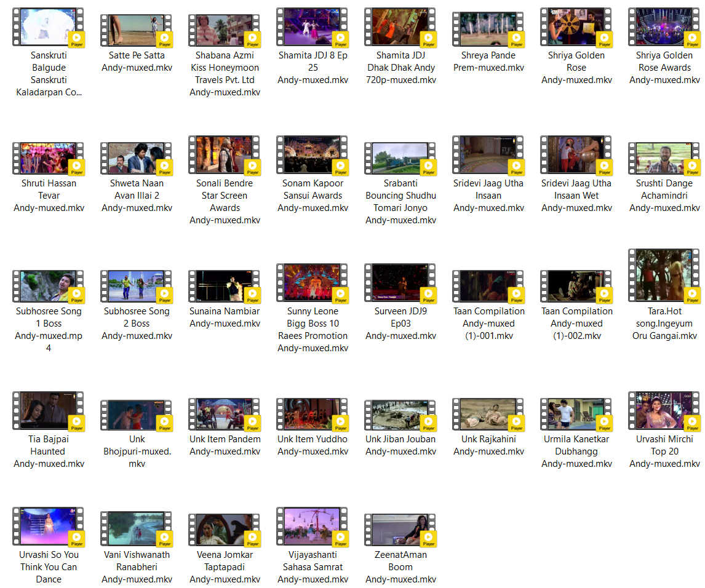Click the file name 'Tara.Hot song.Ingeyum Oru Gangai.mkv'
705x588 pixels.
click(x=664, y=324)
